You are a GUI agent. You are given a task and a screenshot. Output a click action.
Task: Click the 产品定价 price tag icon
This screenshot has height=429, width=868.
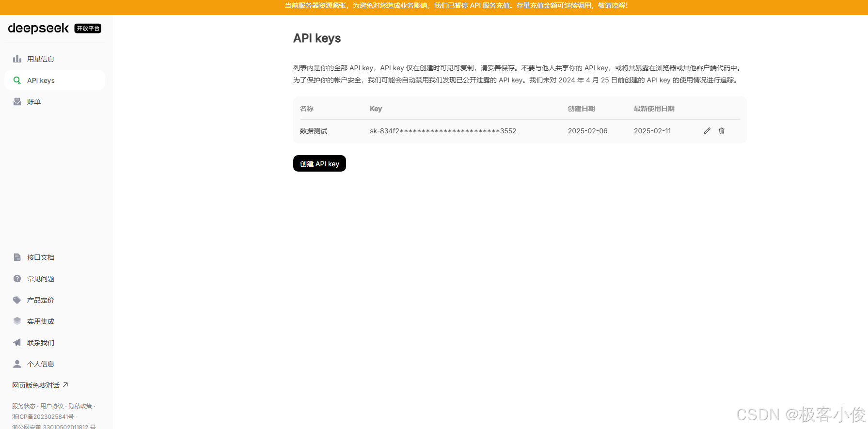point(17,300)
